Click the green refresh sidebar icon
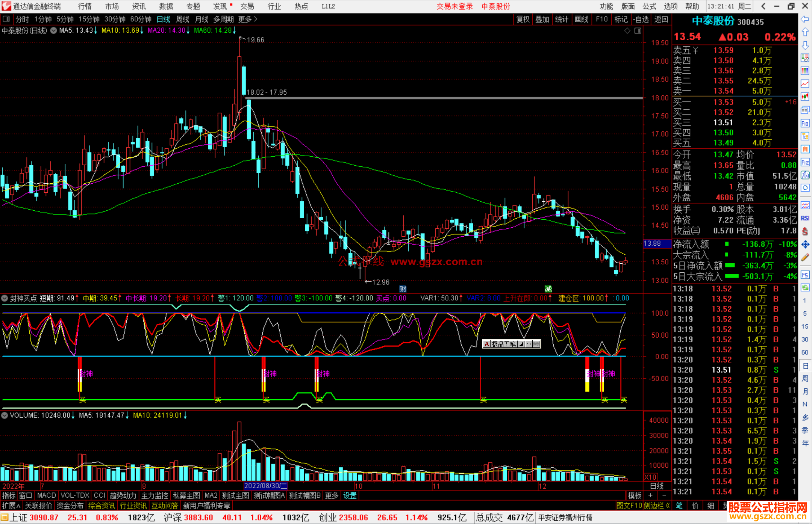 pos(805,288)
